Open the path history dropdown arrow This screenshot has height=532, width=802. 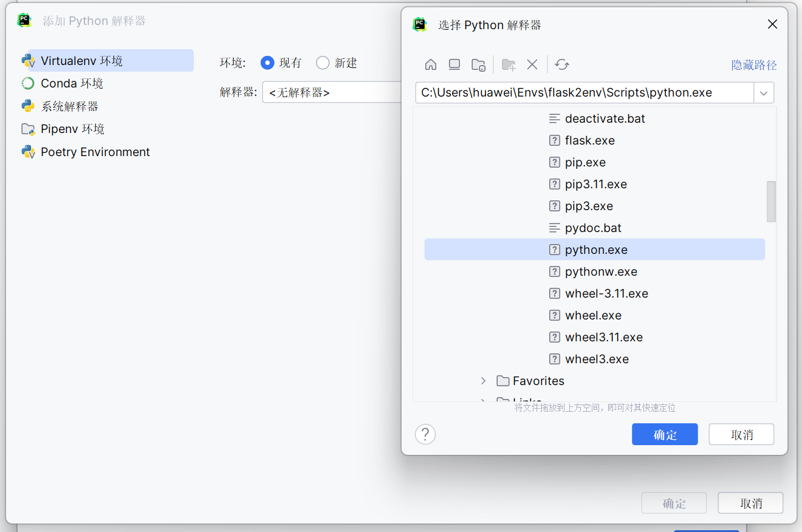click(764, 93)
